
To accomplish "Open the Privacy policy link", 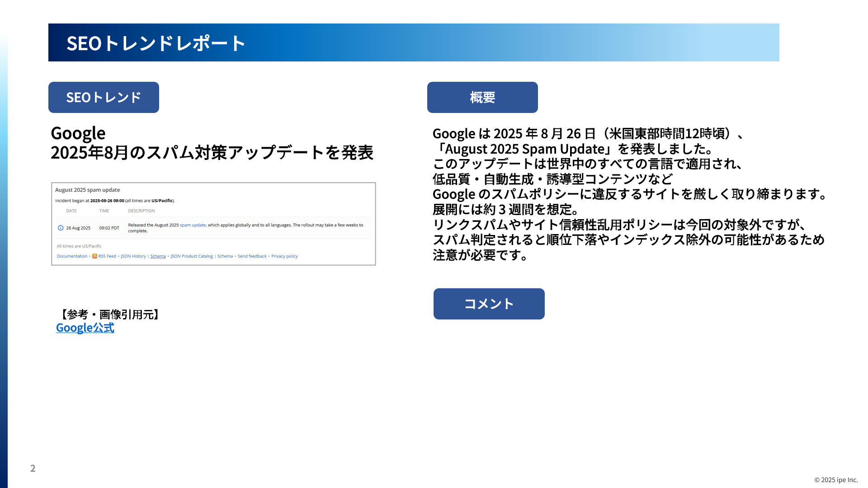I will tap(284, 256).
